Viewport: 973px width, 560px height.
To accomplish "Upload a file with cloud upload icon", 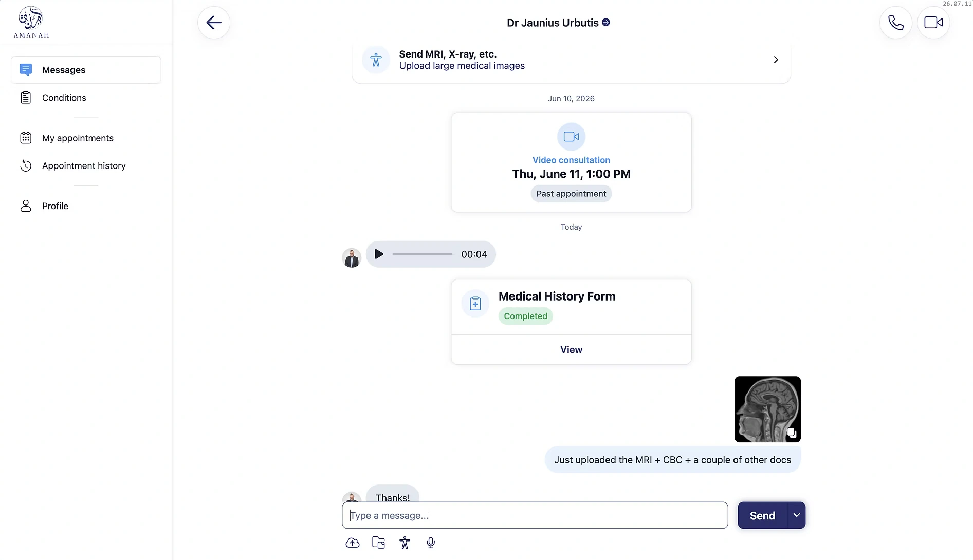I will point(353,543).
